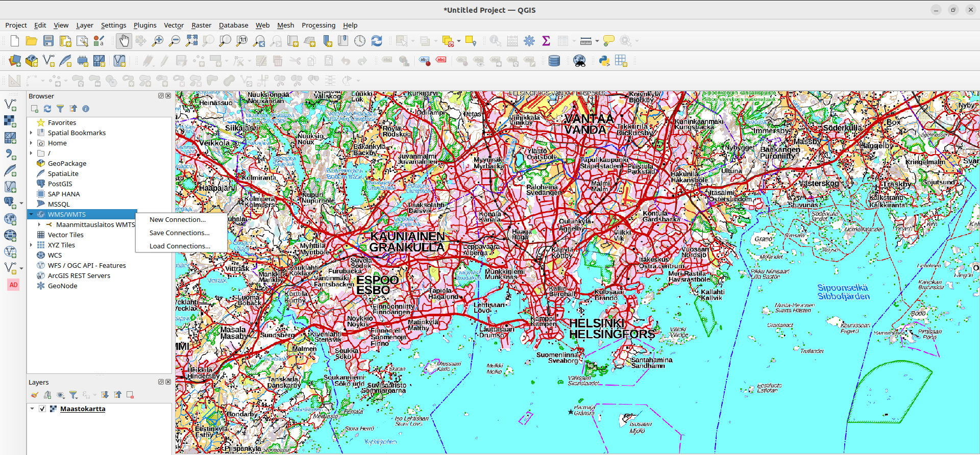
Task: Click the Zoom Full extent icon
Action: [x=191, y=41]
